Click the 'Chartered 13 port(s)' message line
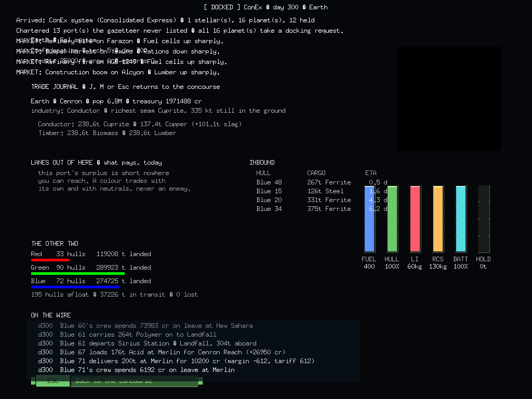Screen dimensions: 532x399 180,31
